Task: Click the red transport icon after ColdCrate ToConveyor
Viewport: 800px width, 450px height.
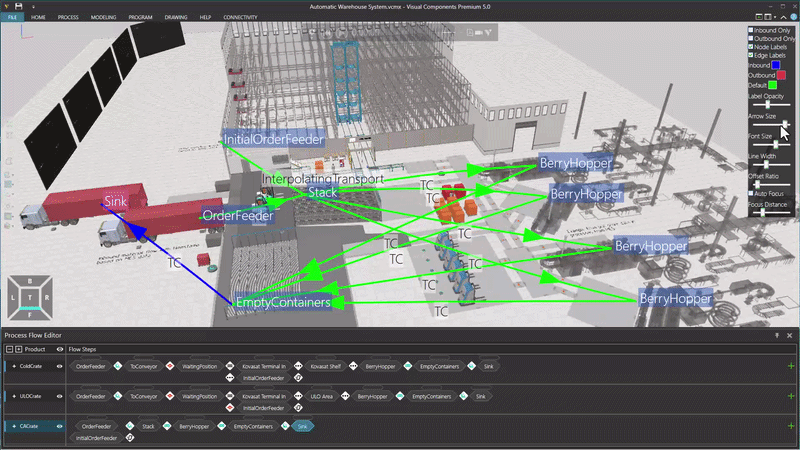Action: pos(170,366)
